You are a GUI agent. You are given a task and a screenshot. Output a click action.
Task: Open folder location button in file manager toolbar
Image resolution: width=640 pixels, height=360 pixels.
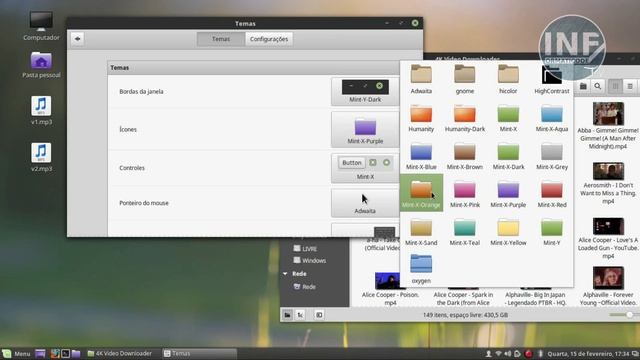pos(583,86)
